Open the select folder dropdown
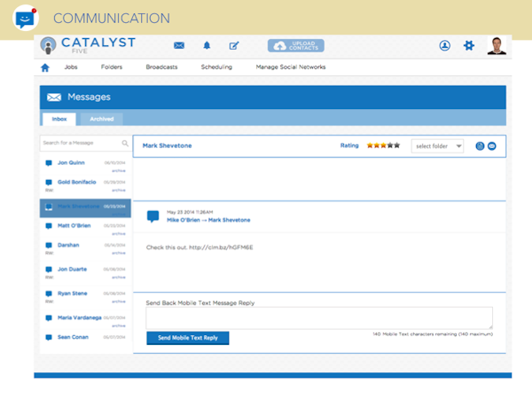 click(437, 146)
